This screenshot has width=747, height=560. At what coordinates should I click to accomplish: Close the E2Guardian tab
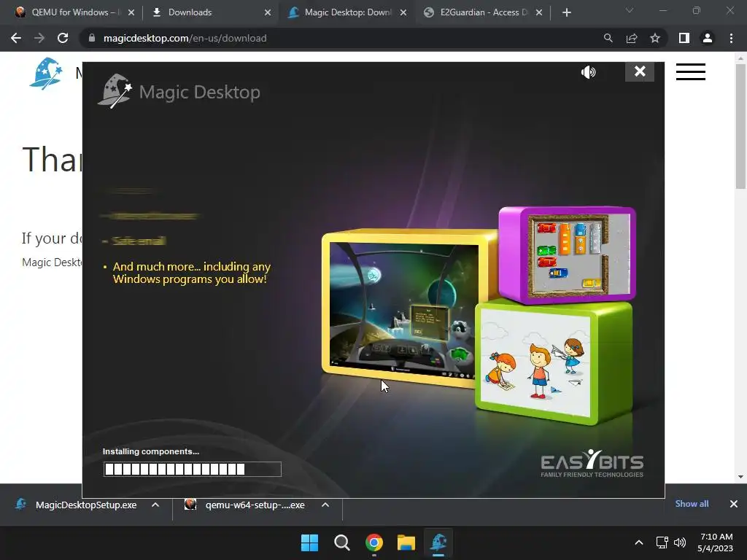point(539,12)
